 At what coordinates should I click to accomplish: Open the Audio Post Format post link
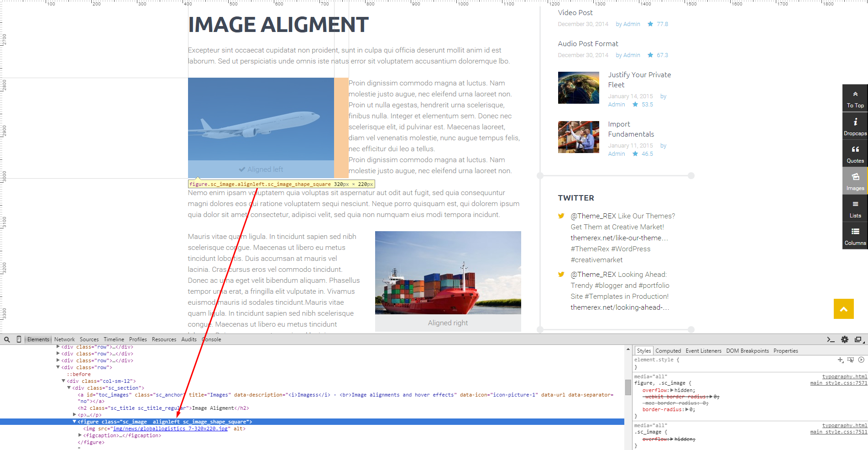[x=588, y=44]
